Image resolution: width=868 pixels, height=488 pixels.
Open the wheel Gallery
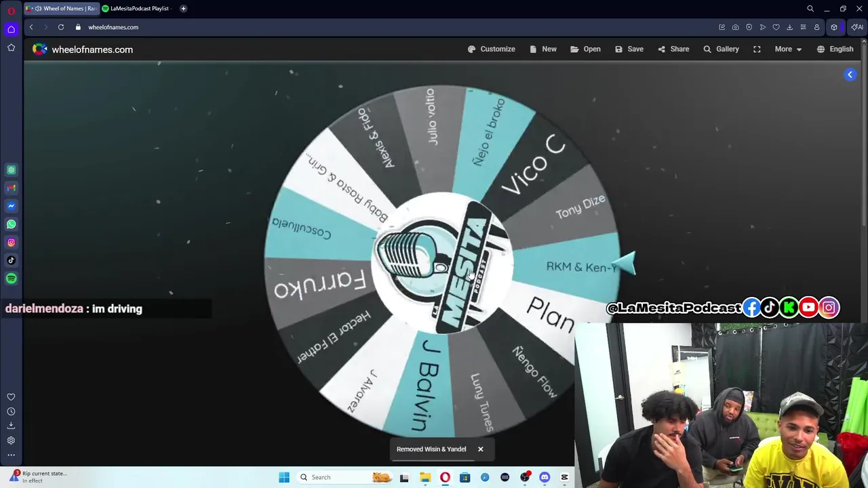pos(721,49)
